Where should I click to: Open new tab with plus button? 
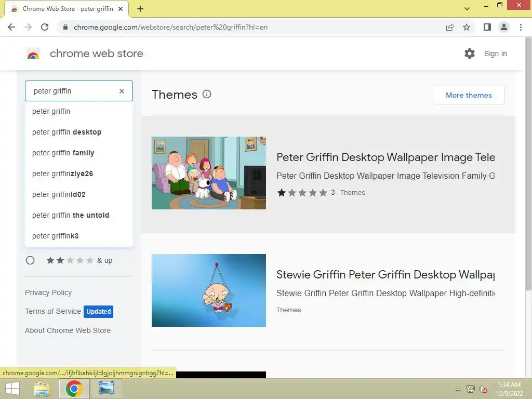tap(140, 9)
